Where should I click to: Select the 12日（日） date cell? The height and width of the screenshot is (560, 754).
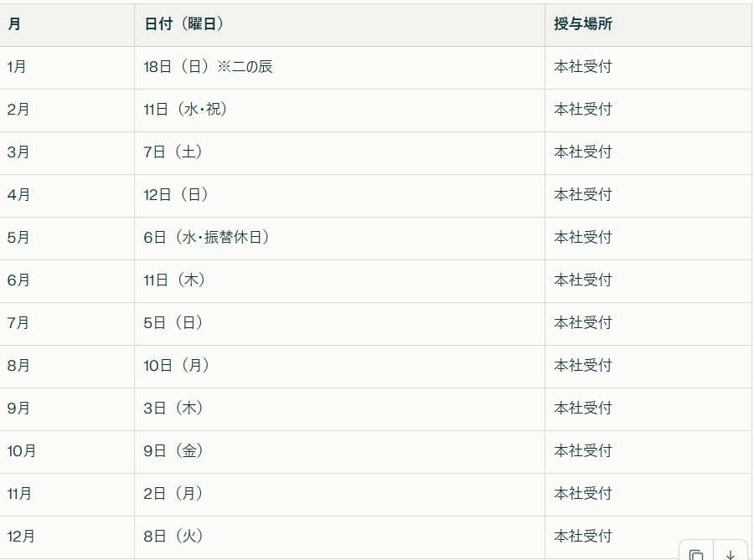pyautogui.click(x=176, y=195)
